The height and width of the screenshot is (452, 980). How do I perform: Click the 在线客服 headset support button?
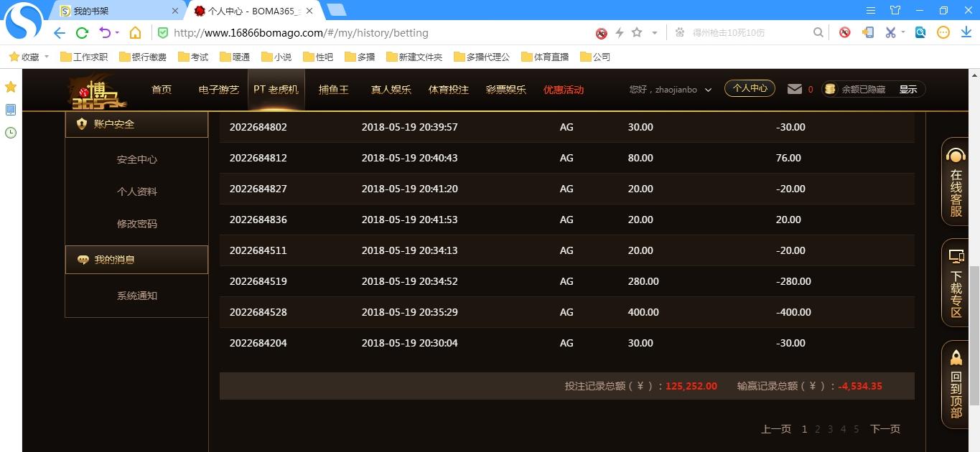pyautogui.click(x=956, y=182)
